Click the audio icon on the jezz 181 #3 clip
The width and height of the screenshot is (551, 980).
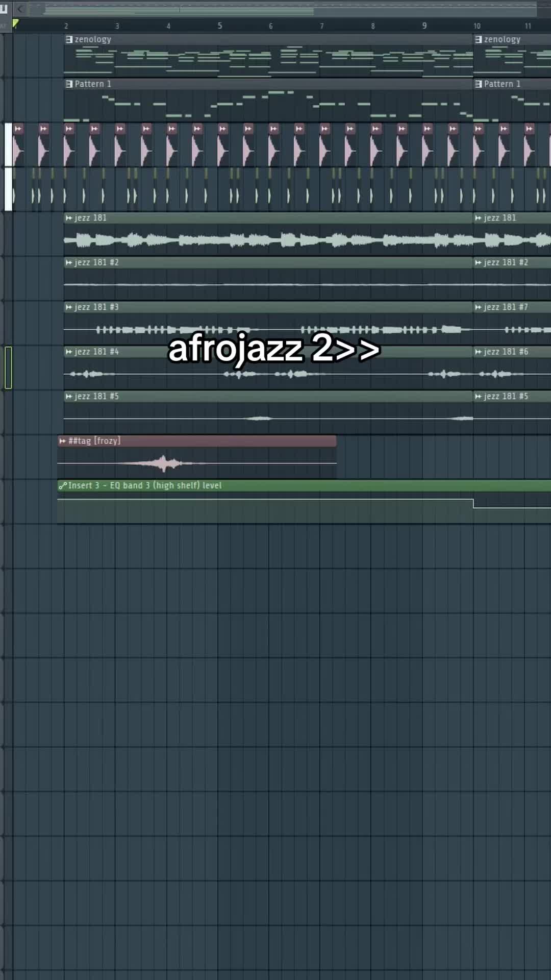(x=69, y=307)
